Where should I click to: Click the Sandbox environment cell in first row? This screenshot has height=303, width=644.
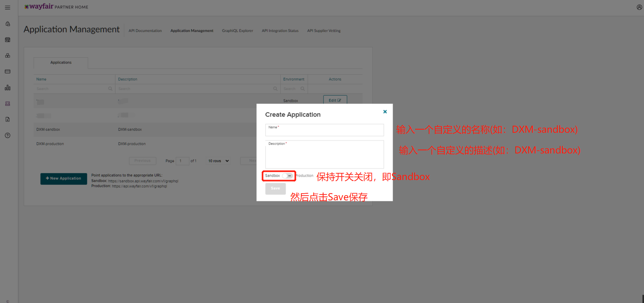coord(290,101)
